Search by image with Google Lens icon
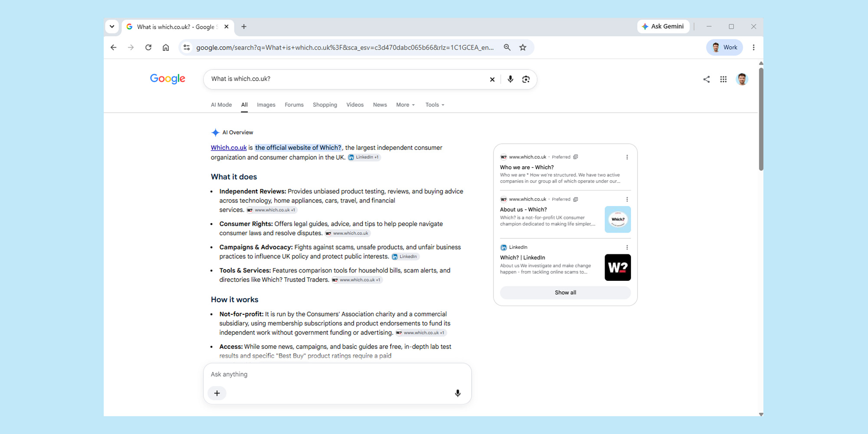Viewport: 868px width, 434px height. 526,79
